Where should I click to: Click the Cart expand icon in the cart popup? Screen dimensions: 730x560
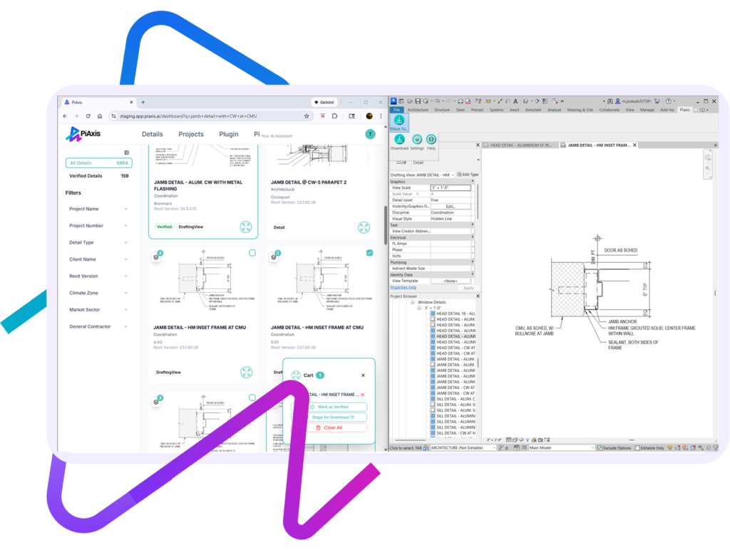(x=297, y=375)
